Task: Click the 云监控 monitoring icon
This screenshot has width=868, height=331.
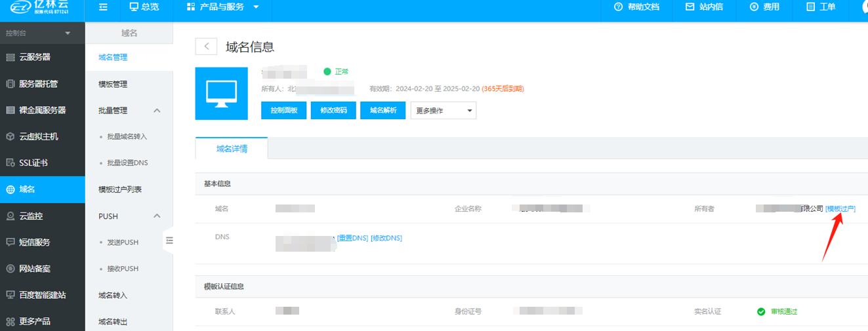Action: tap(10, 216)
